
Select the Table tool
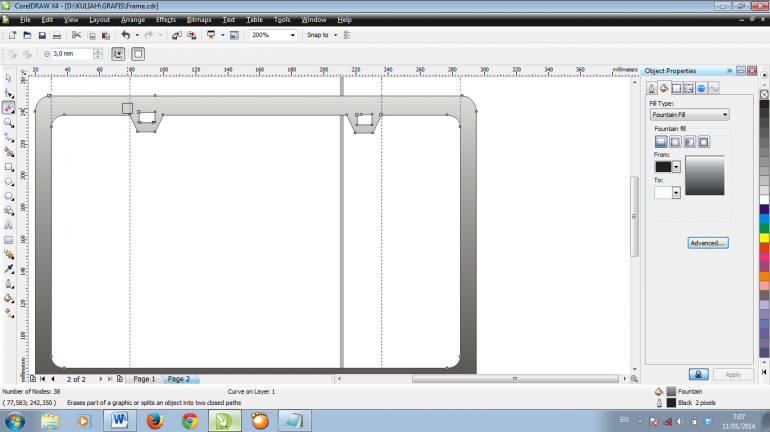coord(8,240)
